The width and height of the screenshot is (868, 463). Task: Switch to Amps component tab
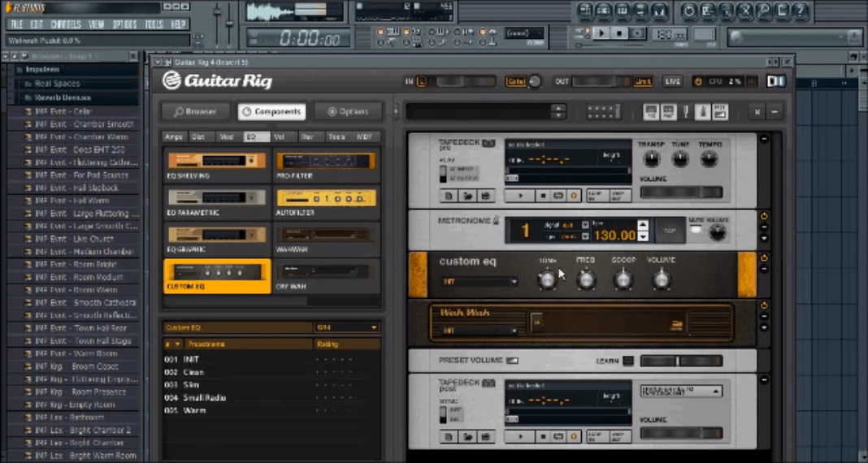[x=174, y=136]
